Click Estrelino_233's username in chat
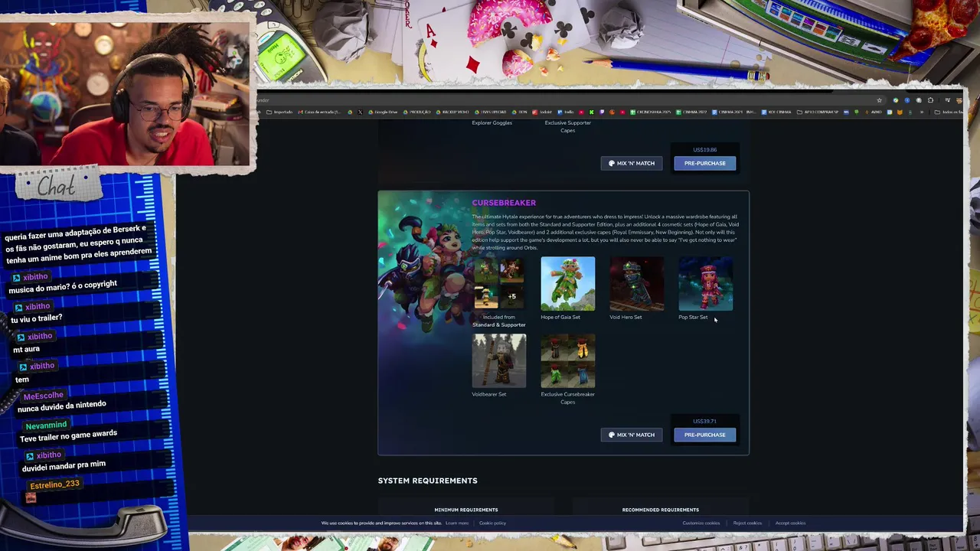This screenshot has height=551, width=980. [x=54, y=484]
